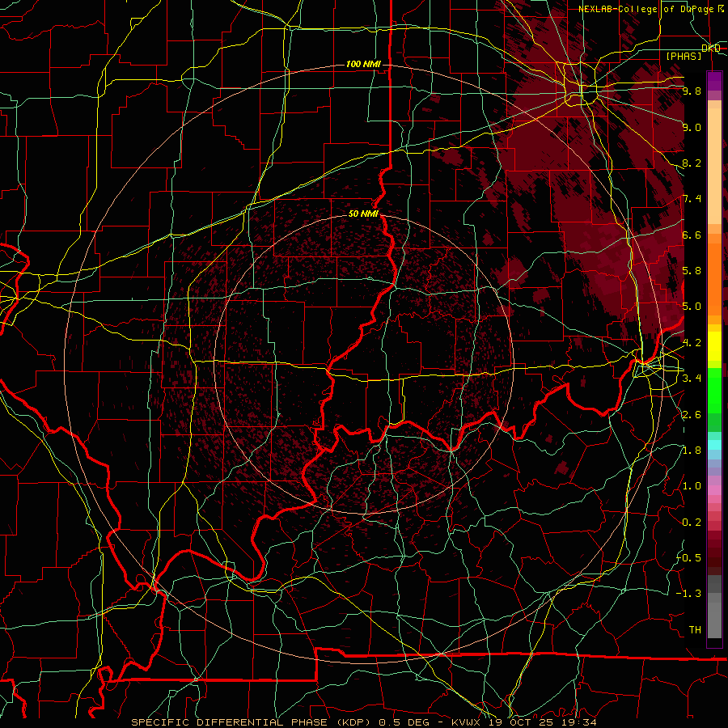
Task: Click the -0.5 value on the color scale
Action: (689, 557)
